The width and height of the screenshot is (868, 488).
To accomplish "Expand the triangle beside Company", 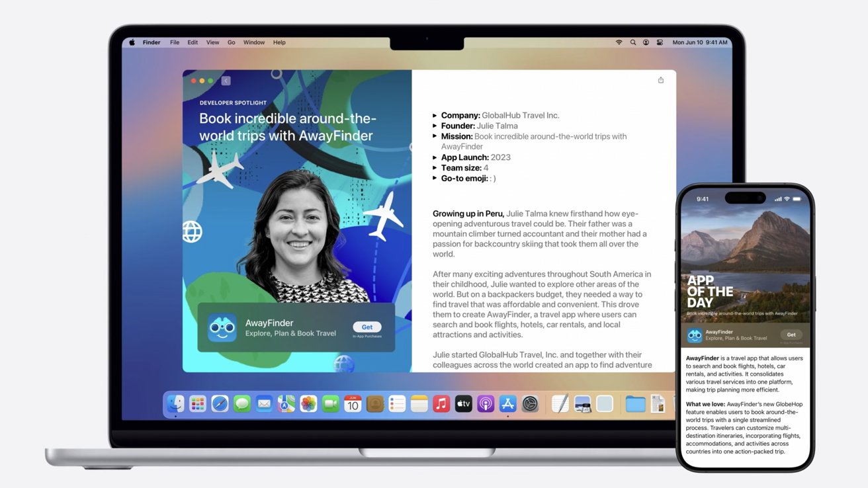I will (435, 115).
